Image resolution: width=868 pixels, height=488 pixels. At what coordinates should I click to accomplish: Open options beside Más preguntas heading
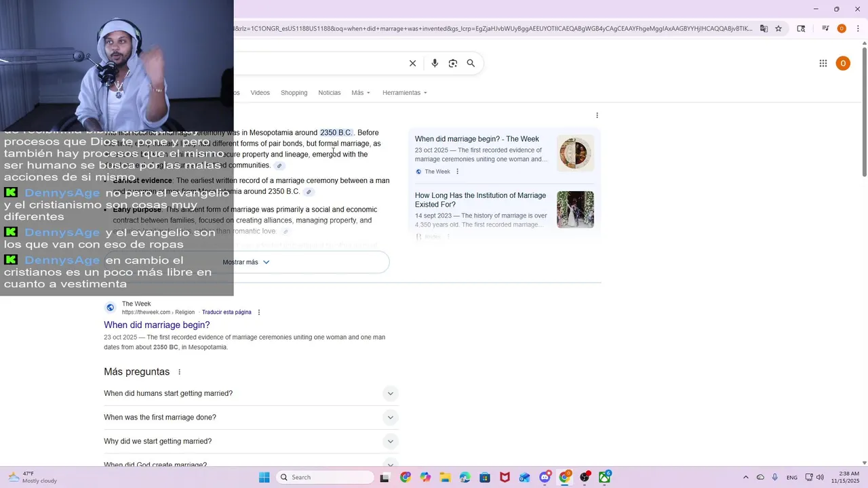180,372
